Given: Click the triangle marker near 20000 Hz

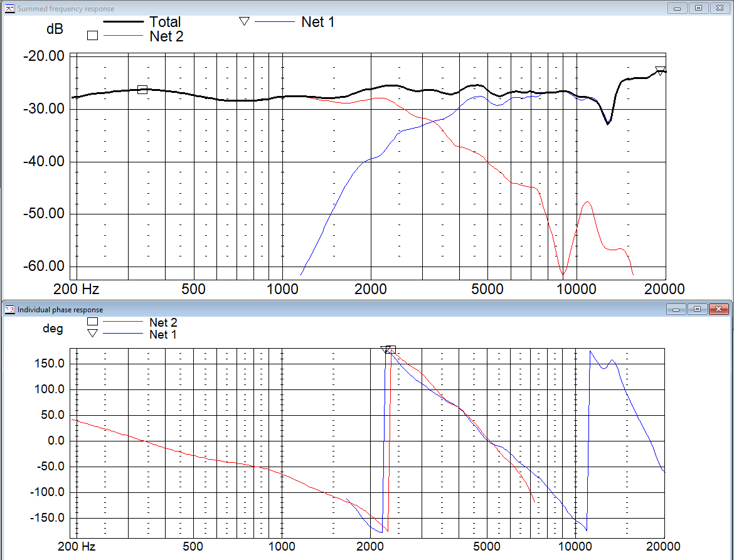Looking at the screenshot, I should [x=659, y=71].
